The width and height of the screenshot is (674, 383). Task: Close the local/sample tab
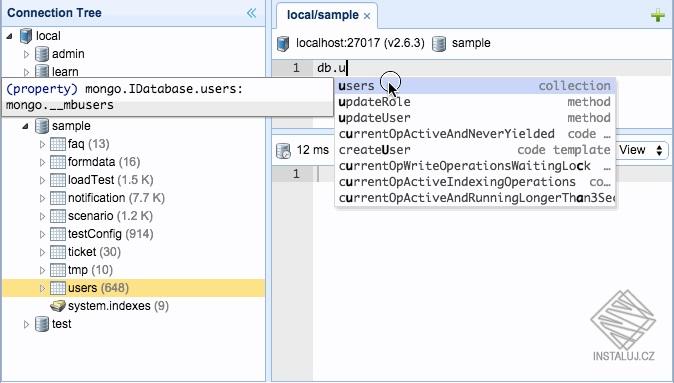pos(367,16)
